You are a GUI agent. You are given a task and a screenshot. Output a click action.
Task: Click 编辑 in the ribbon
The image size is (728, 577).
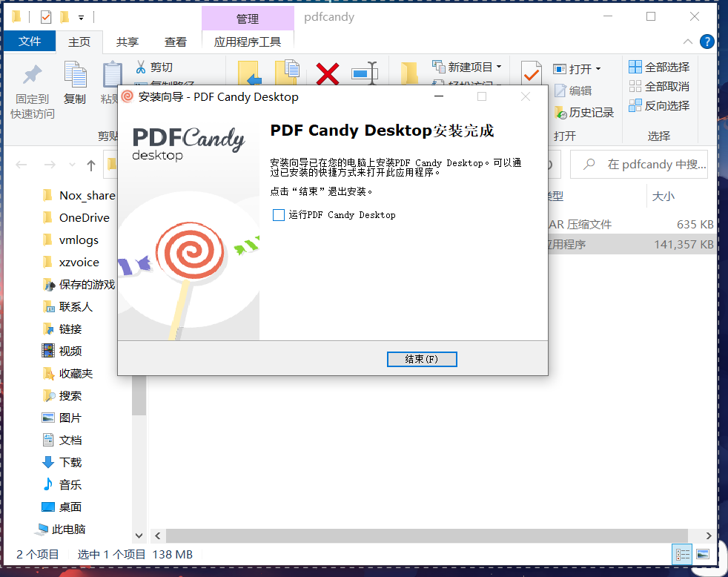pyautogui.click(x=573, y=90)
